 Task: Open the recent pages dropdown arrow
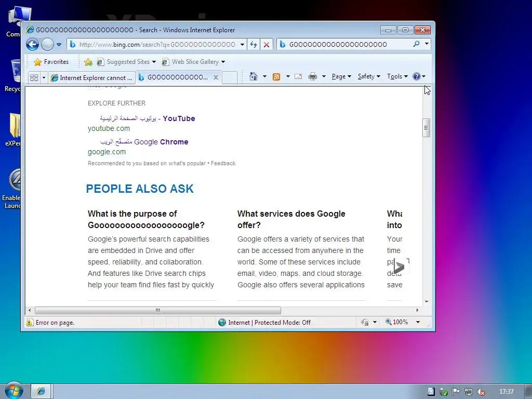tap(59, 45)
